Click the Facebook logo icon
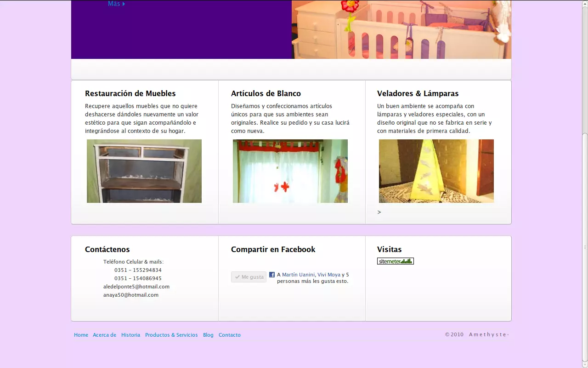Image resolution: width=588 pixels, height=368 pixels. (272, 275)
